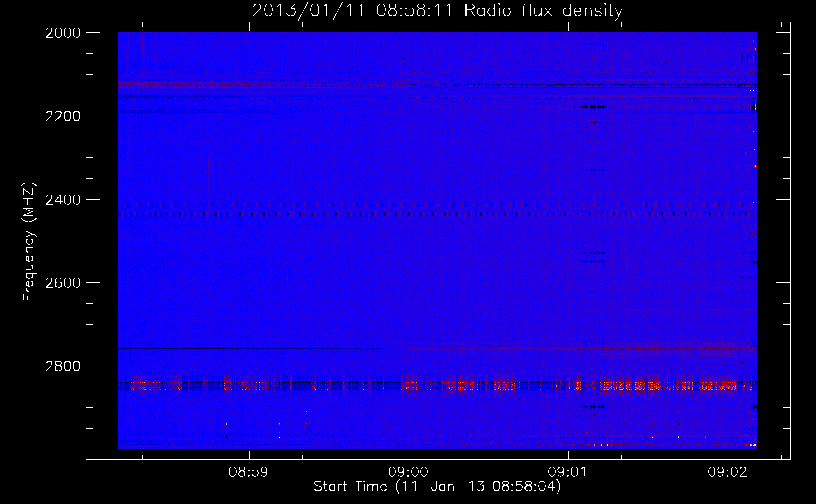Select the 2600 frequency tick label
This screenshot has height=504, width=816.
(63, 283)
